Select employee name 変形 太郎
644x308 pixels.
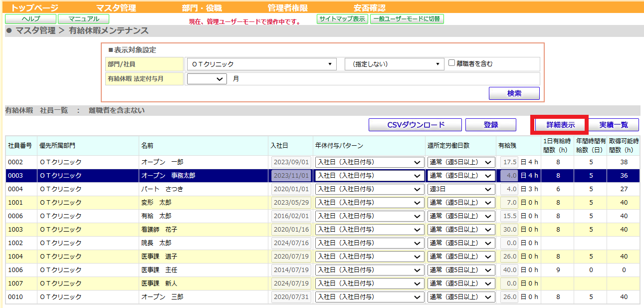coord(156,203)
